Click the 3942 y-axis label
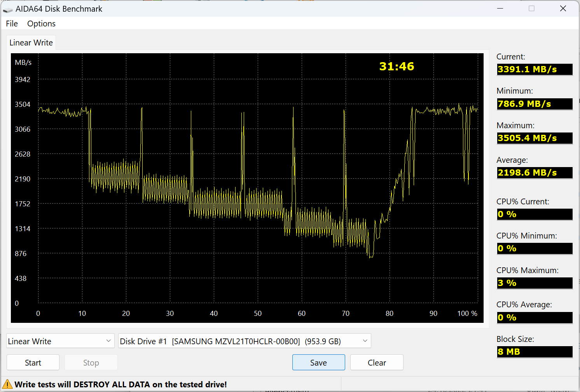 click(x=23, y=79)
